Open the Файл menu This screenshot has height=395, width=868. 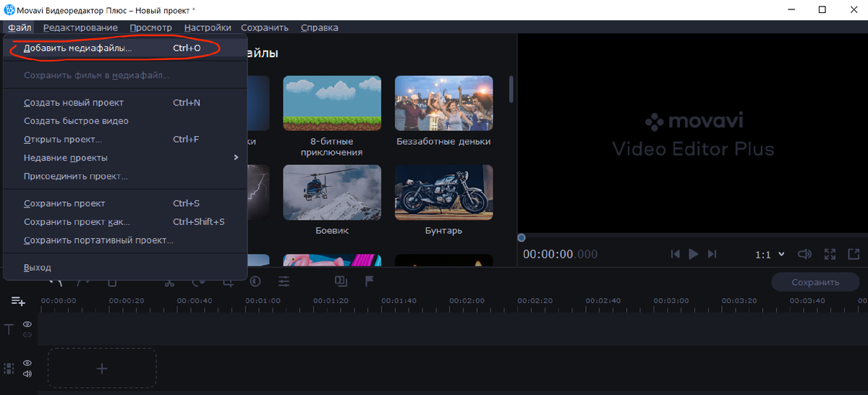[x=20, y=27]
